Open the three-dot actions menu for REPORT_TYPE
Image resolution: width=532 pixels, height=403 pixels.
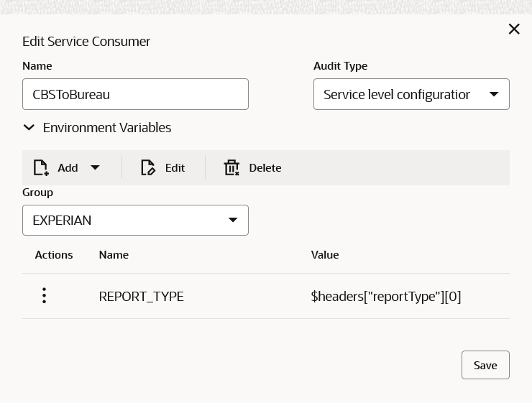coord(44,295)
